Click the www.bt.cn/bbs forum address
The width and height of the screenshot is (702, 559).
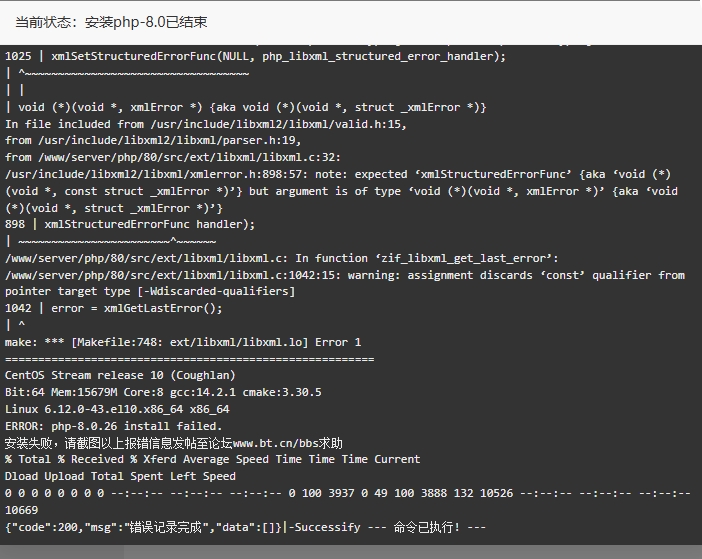(274, 443)
